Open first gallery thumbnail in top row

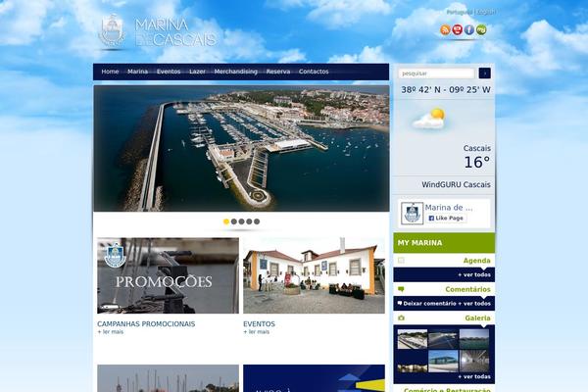[x=413, y=339]
